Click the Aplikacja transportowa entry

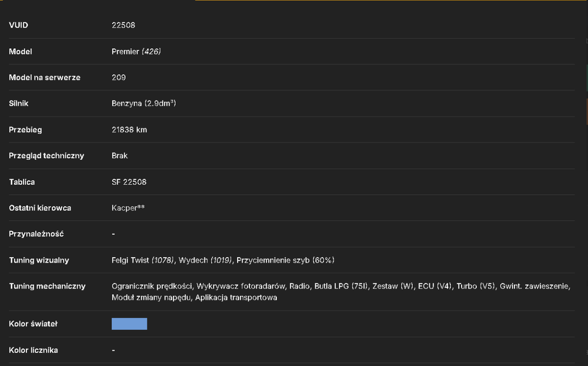tap(236, 297)
